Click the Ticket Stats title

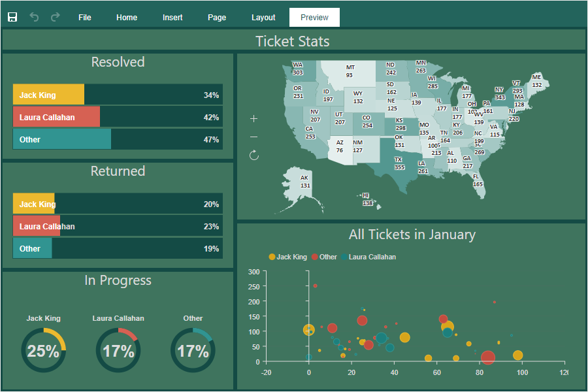tap(293, 41)
